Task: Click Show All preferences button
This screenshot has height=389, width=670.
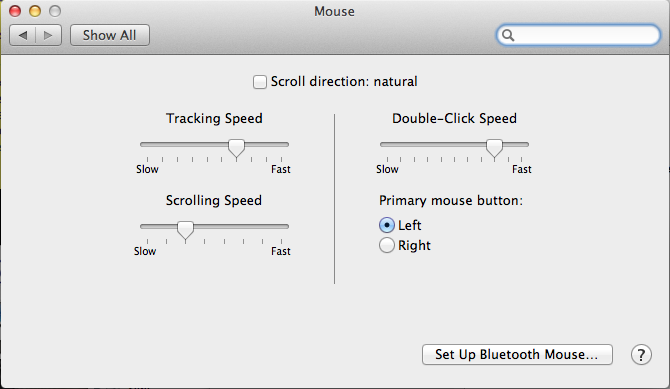Action: (110, 35)
